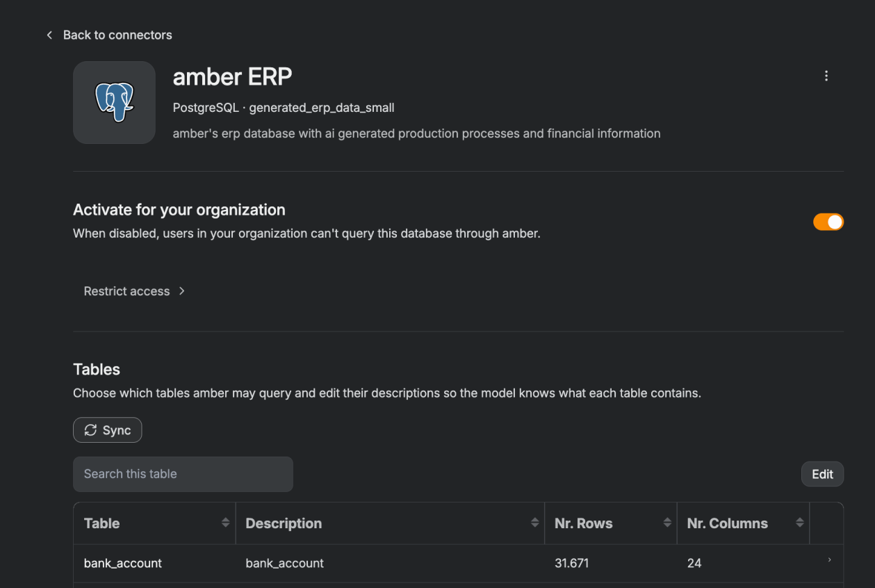The width and height of the screenshot is (875, 588).
Task: Focus the Search this table field
Action: 183,474
